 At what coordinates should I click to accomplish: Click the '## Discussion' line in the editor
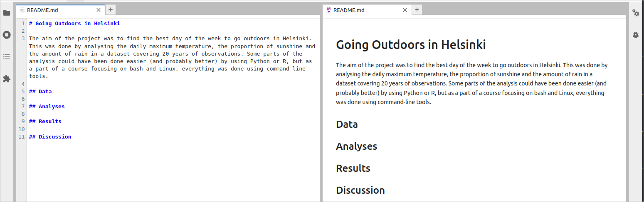coord(50,137)
